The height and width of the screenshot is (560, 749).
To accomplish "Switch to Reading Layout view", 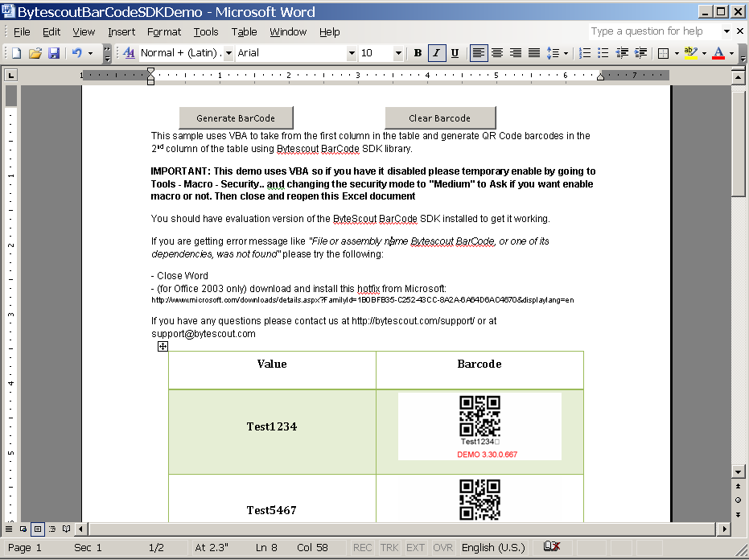I will 67,529.
